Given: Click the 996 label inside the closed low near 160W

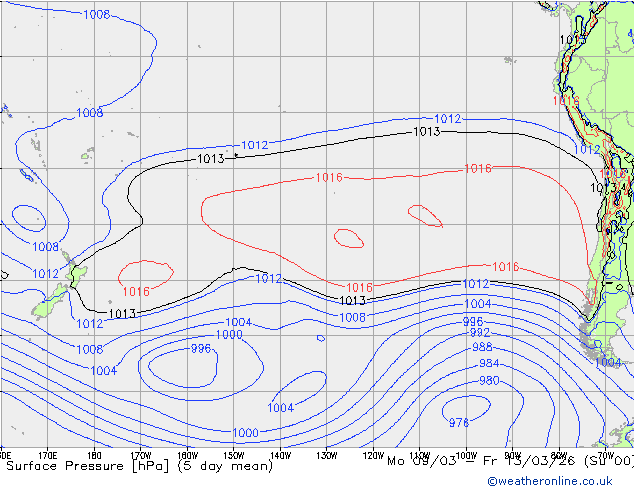Looking at the screenshot, I should point(201,348).
